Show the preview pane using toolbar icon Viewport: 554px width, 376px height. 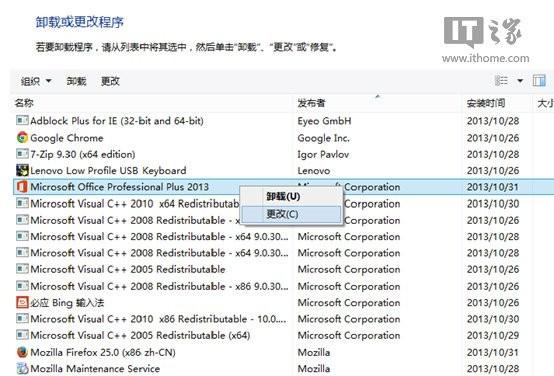point(539,81)
